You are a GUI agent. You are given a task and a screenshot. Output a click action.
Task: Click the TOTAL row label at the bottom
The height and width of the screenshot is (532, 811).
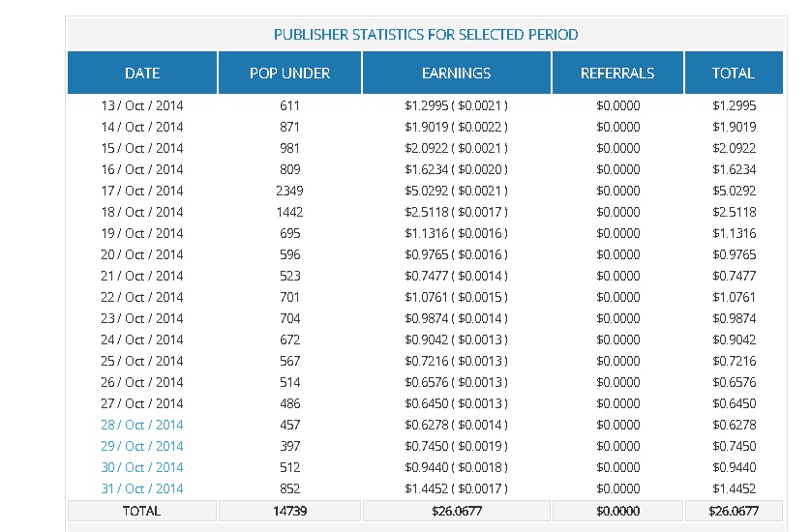[141, 511]
